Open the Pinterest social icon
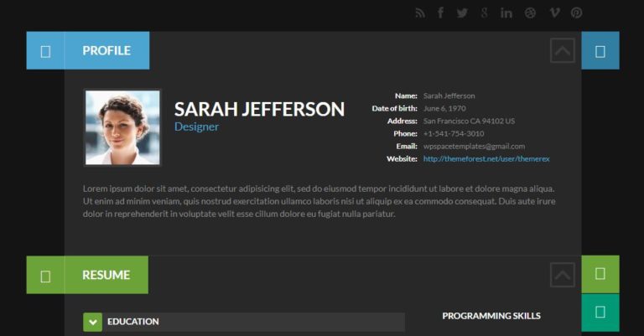The height and width of the screenshot is (336, 644). [x=577, y=13]
